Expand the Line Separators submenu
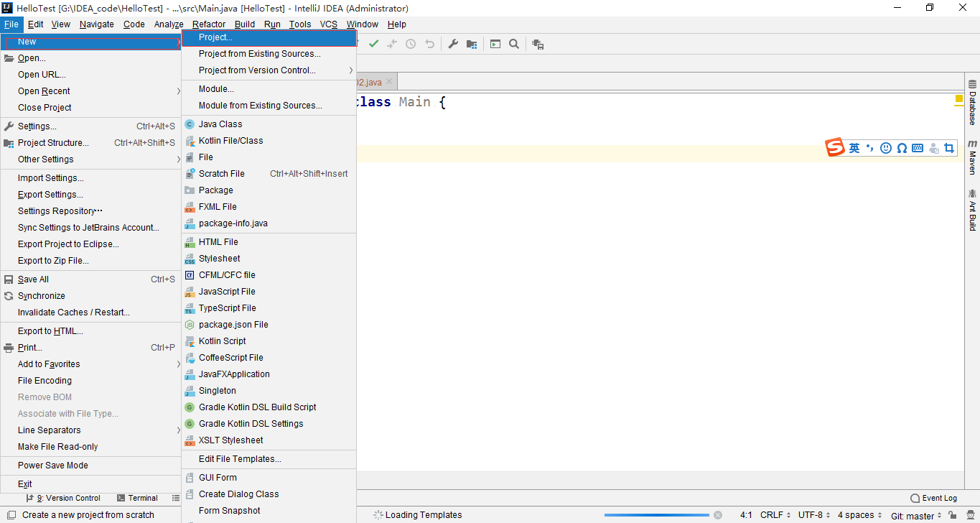The width and height of the screenshot is (980, 523). [92, 430]
